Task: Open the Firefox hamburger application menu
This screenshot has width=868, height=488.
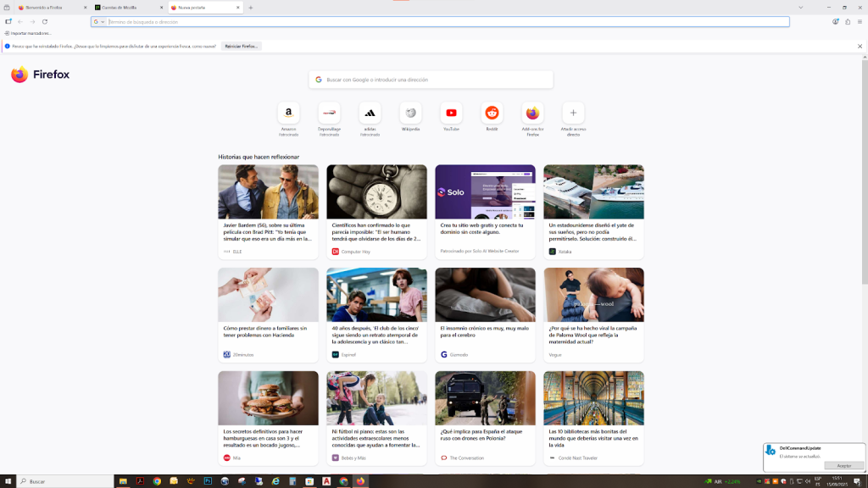Action: (860, 22)
